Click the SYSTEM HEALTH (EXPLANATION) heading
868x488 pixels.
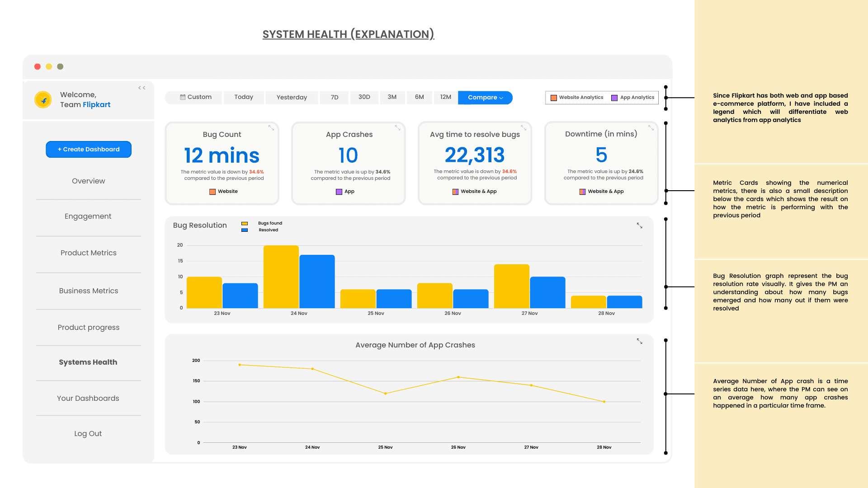point(348,34)
